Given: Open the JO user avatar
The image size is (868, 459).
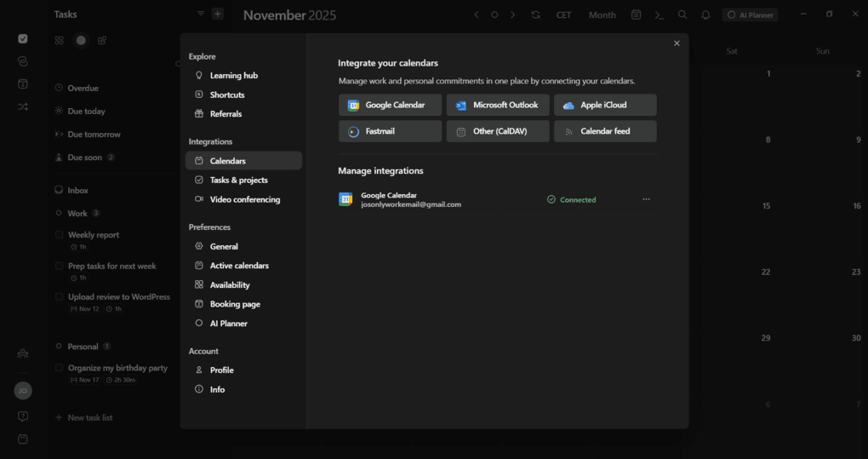Looking at the screenshot, I should click(x=23, y=390).
